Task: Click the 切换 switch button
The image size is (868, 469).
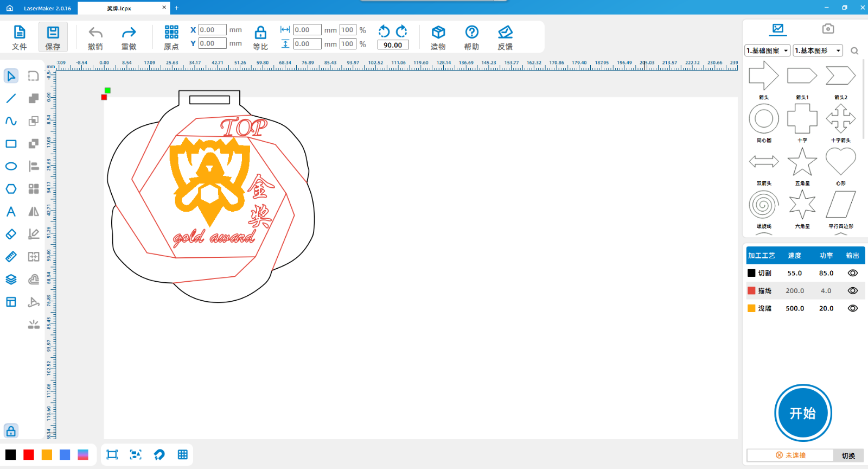Action: pyautogui.click(x=848, y=455)
